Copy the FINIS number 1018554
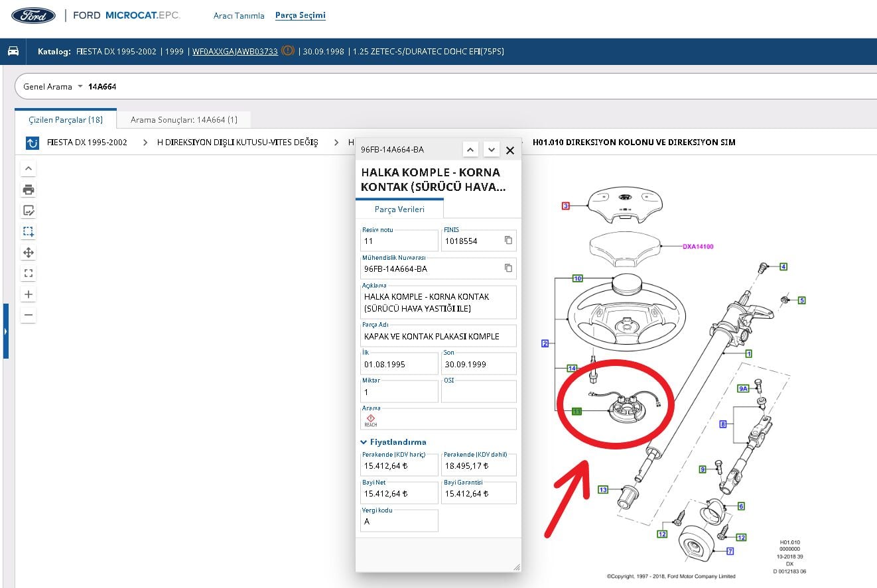877x588 pixels. [508, 241]
